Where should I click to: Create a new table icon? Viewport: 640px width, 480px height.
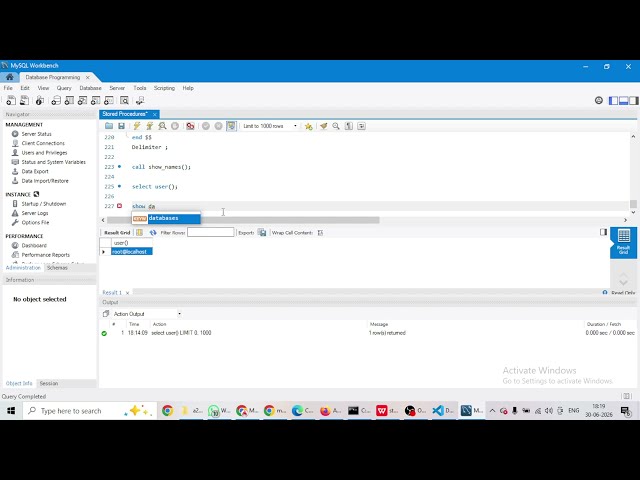click(x=69, y=100)
